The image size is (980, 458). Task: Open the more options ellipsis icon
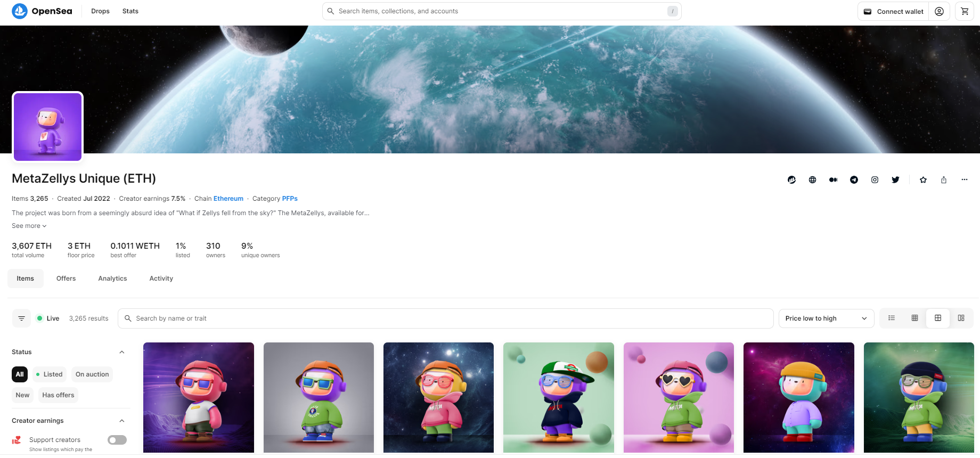click(x=964, y=180)
